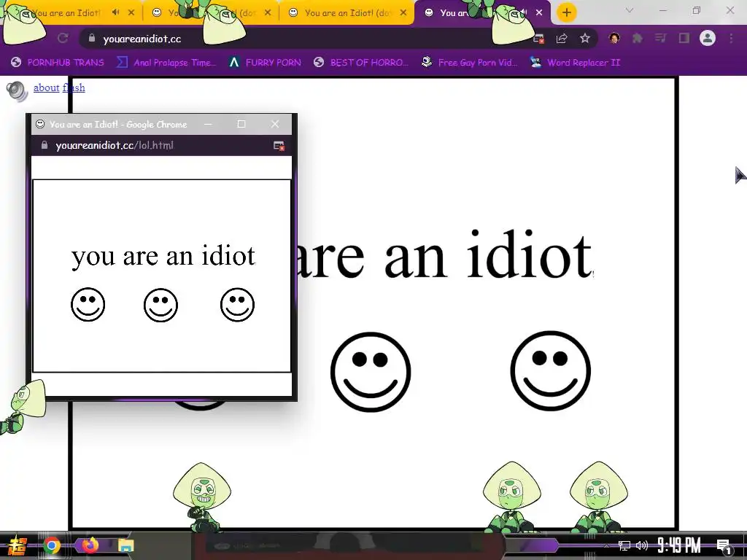Click popup blocked icon in small window
The width and height of the screenshot is (747, 560).
tap(279, 146)
